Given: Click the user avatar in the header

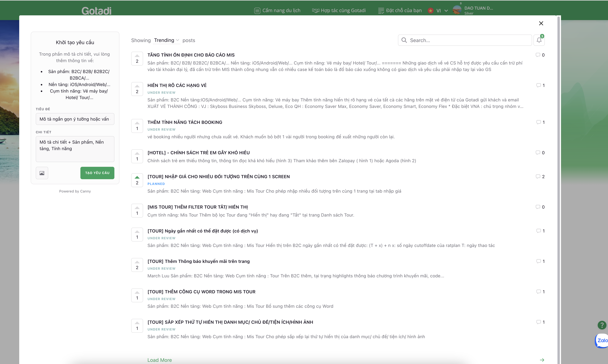Looking at the screenshot, I should point(457,10).
